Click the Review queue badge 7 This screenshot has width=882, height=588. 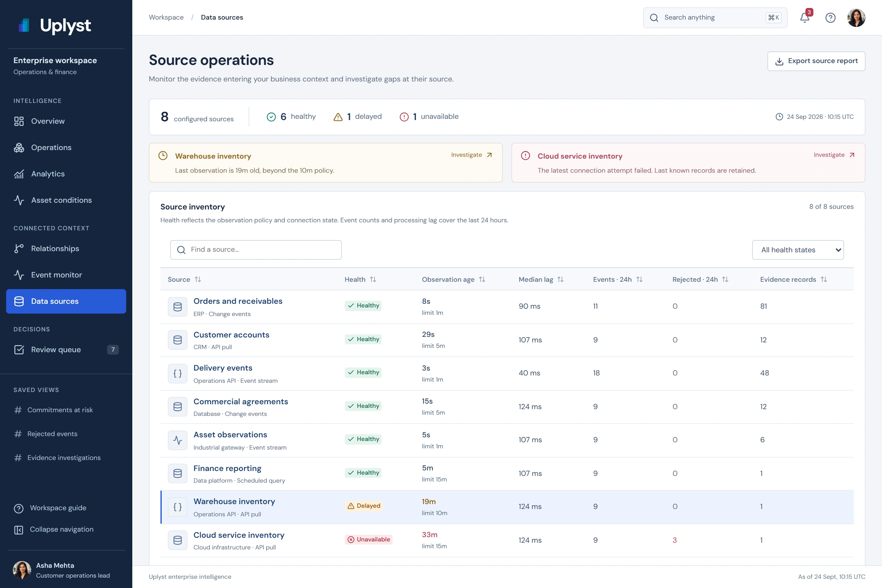(113, 349)
